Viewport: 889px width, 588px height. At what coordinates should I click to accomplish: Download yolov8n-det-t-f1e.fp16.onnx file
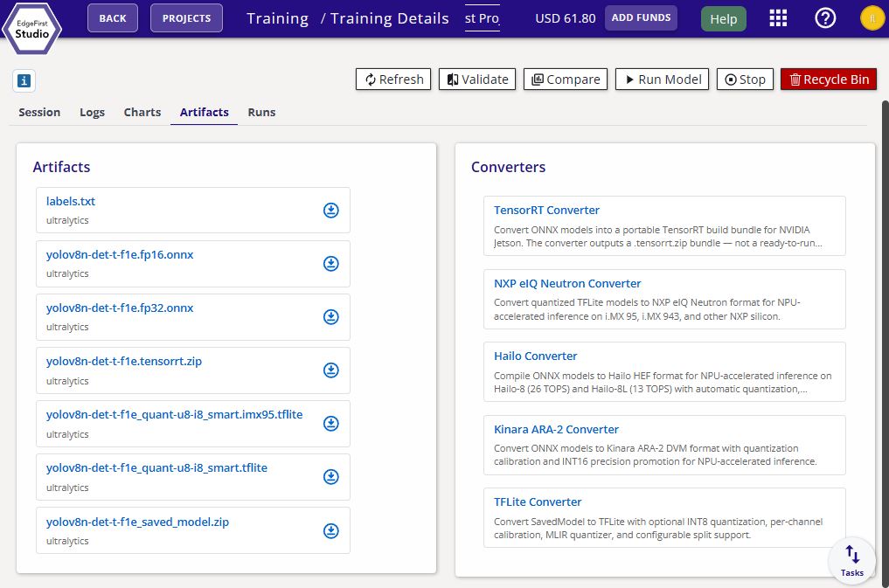pyautogui.click(x=331, y=263)
